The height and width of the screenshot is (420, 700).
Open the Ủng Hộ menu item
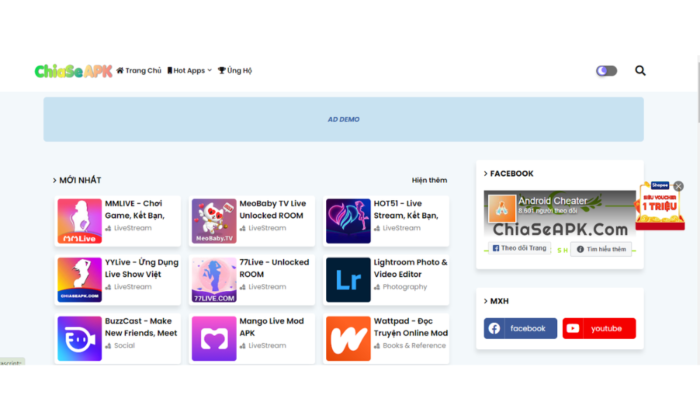(235, 71)
